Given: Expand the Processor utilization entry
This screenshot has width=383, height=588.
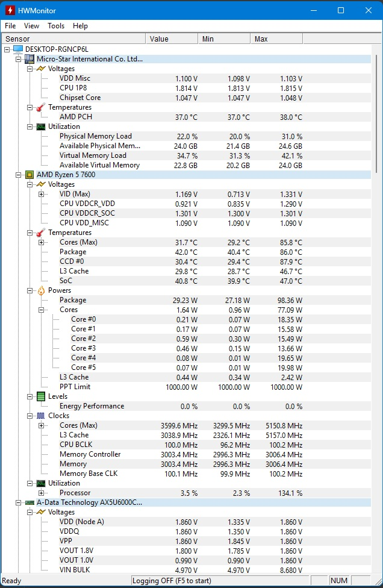Looking at the screenshot, I should click(41, 493).
